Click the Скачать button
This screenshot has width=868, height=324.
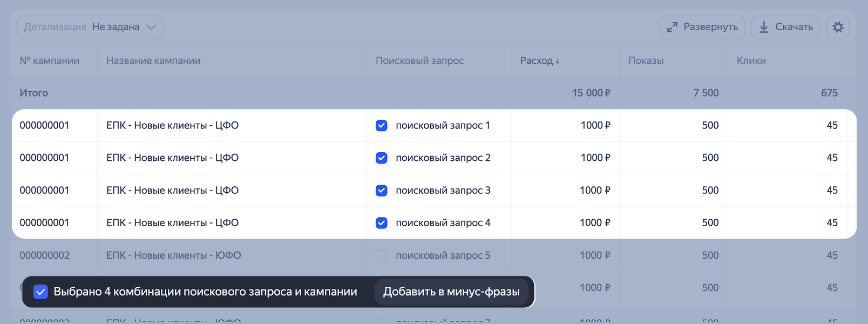click(785, 26)
